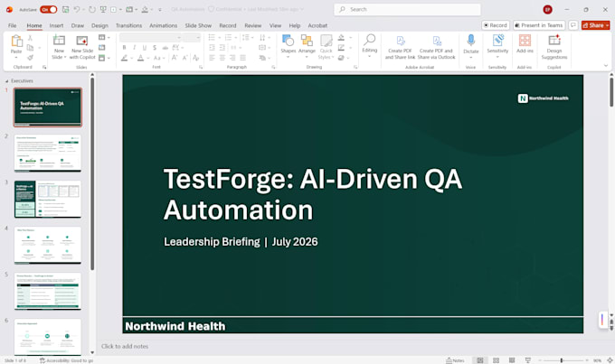Click the Record button near Share
615x364 pixels.
pos(496,25)
